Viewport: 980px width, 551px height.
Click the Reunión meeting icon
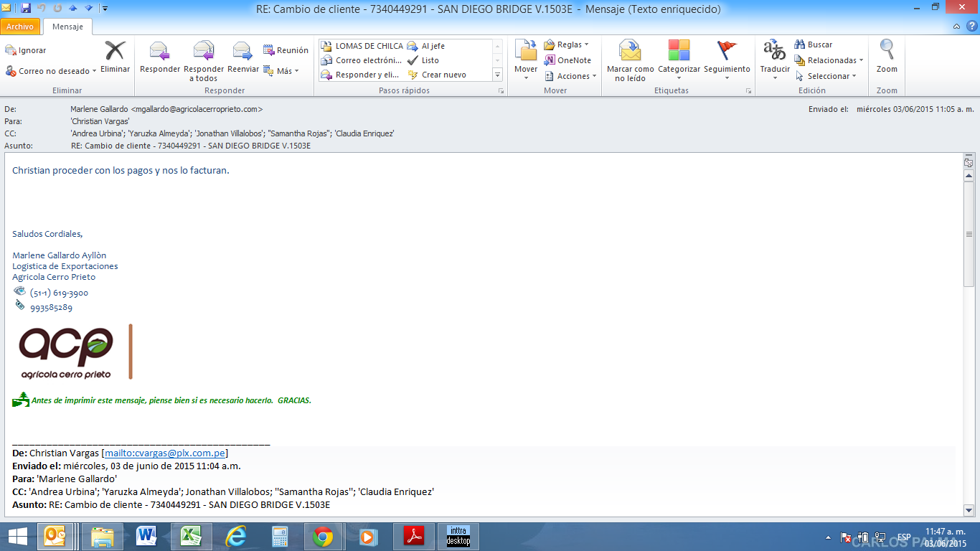[286, 50]
